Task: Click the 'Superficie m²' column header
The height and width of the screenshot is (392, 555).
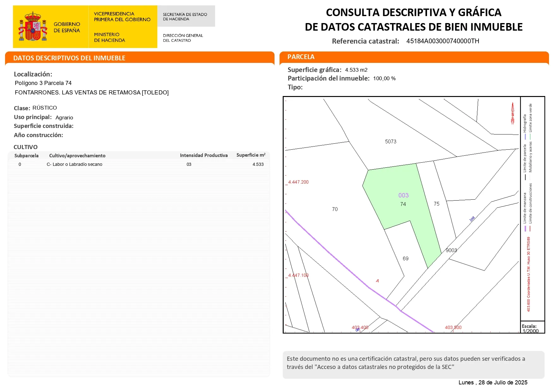Action: pos(251,155)
